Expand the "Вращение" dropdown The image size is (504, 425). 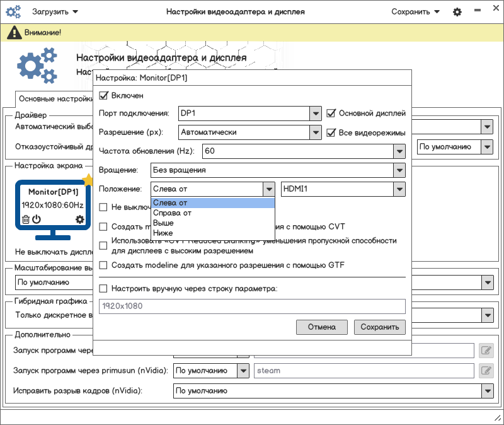(x=398, y=170)
